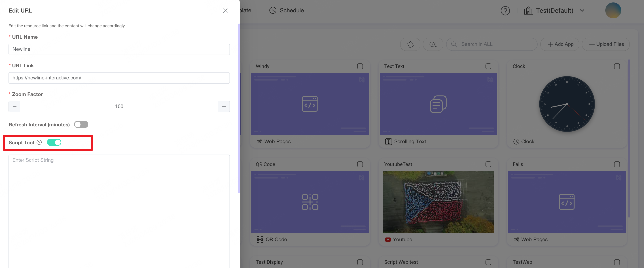Select the Test Display card checkbox

click(x=360, y=262)
